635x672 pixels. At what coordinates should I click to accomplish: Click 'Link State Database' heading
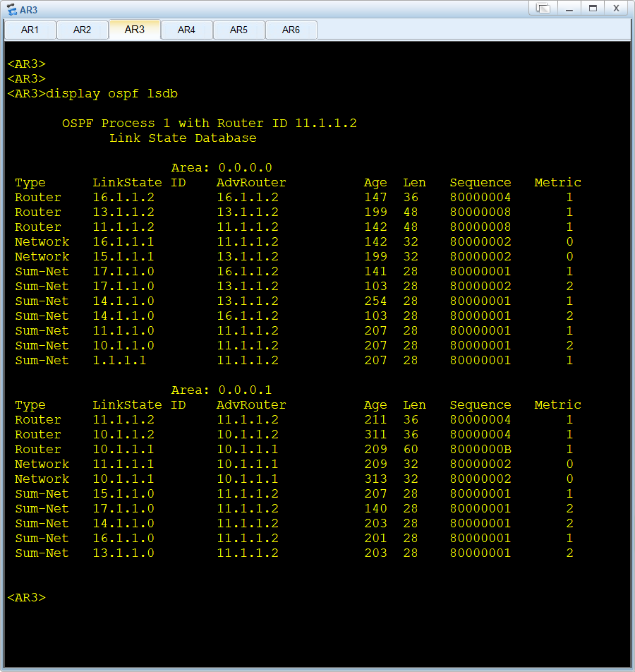coord(183,138)
